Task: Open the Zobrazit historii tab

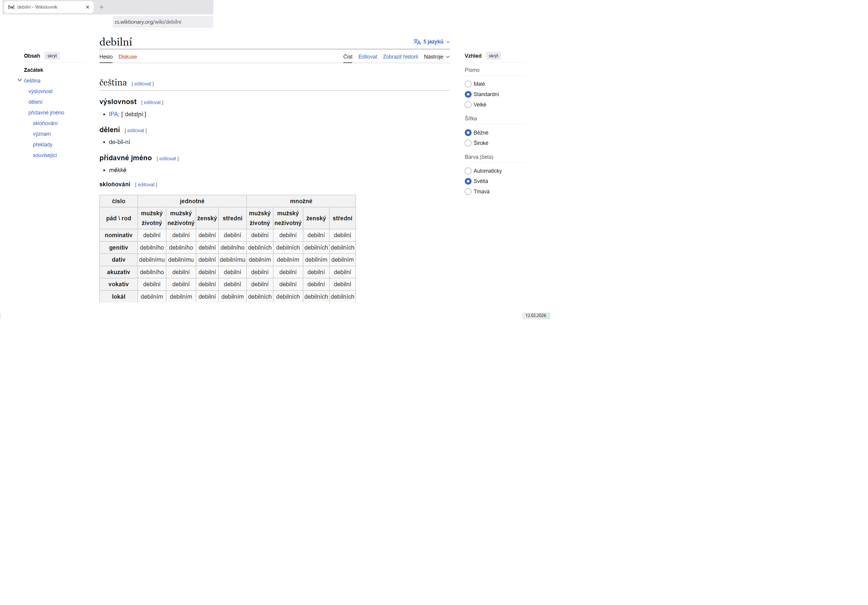Action: (x=400, y=57)
